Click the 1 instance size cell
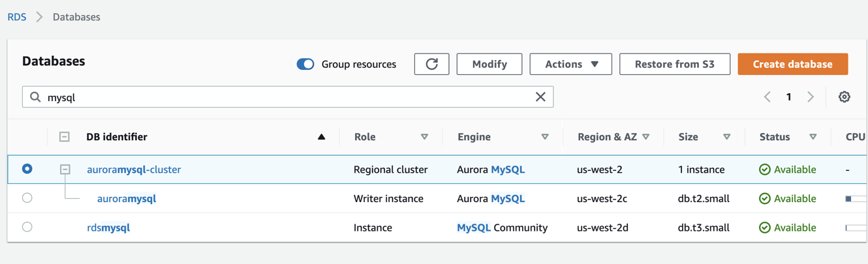Viewport: 868px width, 264px height. coord(702,169)
